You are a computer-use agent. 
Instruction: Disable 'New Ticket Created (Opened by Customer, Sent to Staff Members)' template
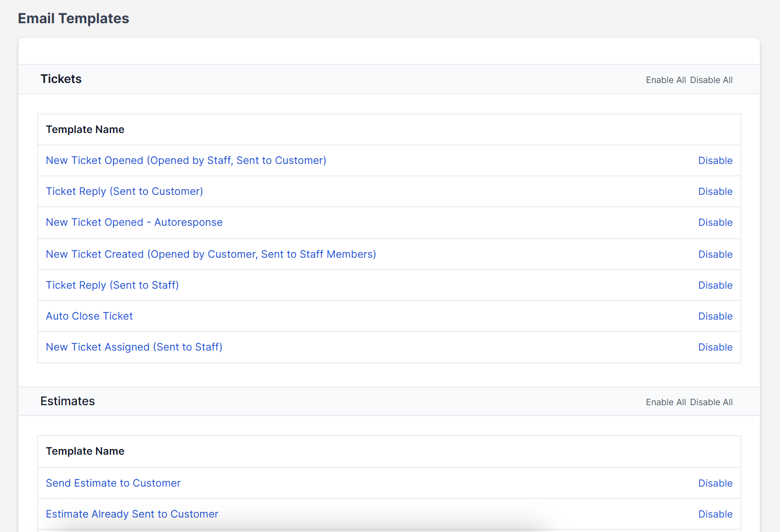point(716,254)
